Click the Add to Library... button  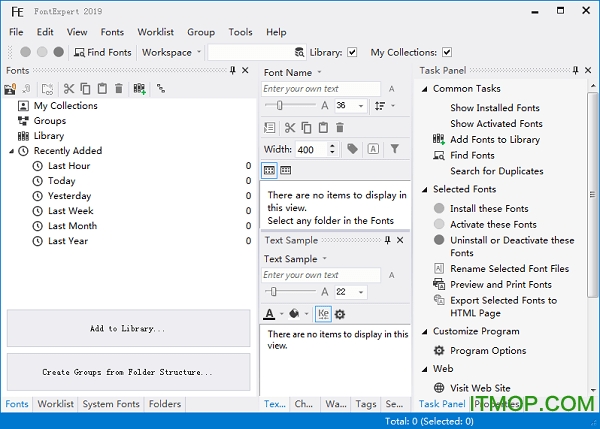tap(129, 328)
